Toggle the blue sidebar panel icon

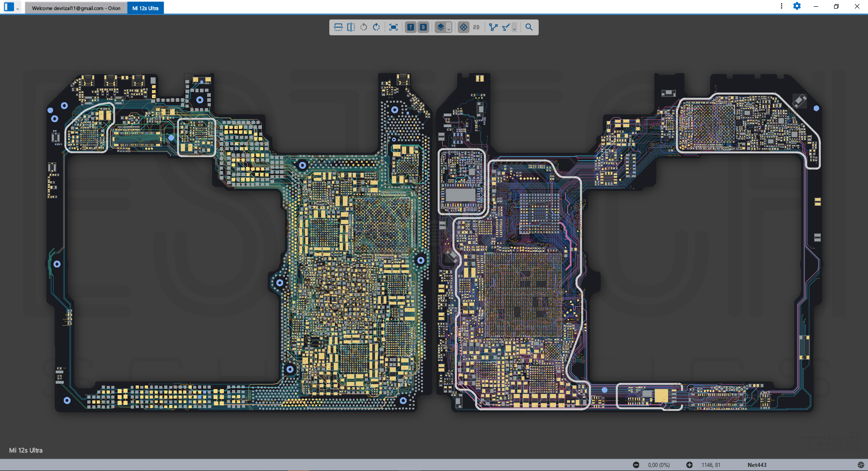coord(9,7)
